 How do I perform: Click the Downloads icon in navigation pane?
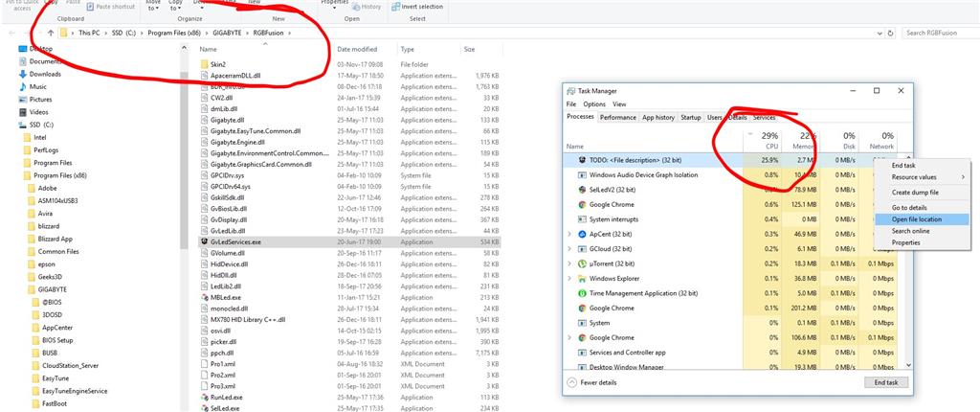tap(23, 74)
